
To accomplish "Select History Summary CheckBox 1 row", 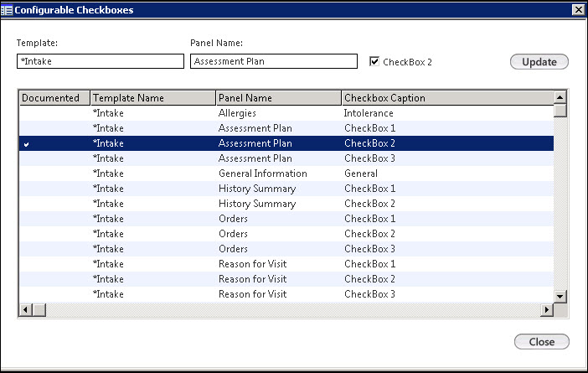I will pyautogui.click(x=286, y=189).
